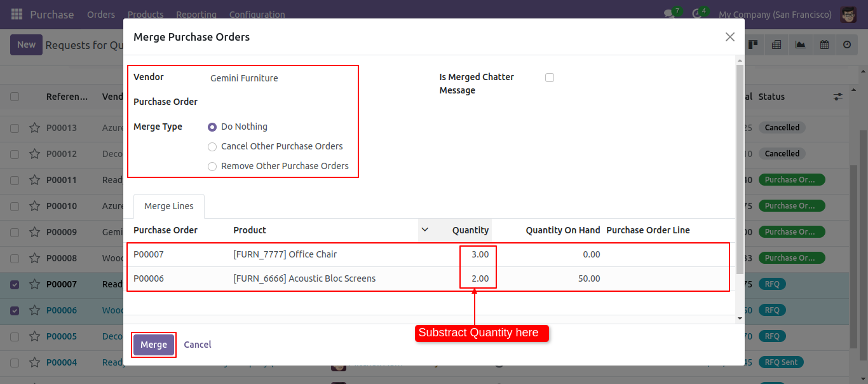The width and height of the screenshot is (868, 384).
Task: Open order P00004 in the background list
Action: pyautogui.click(x=61, y=362)
